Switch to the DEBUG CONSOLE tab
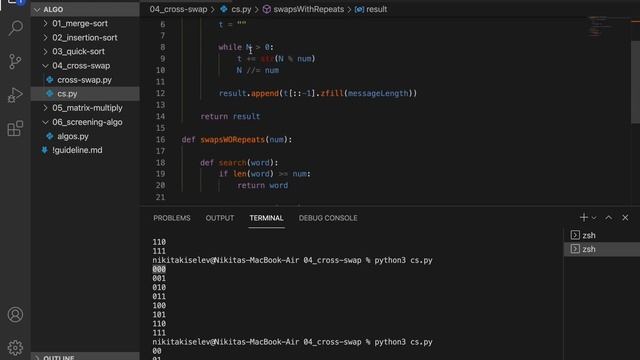This screenshot has height=360, width=640. pos(328,218)
